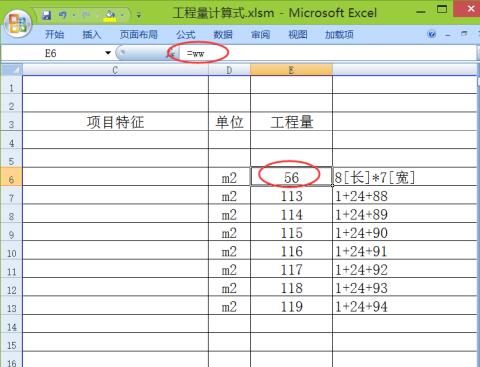Screen dimensions: 480x367
Task: Customize the Quick Access Toolbar
Action: pyautogui.click(x=139, y=15)
